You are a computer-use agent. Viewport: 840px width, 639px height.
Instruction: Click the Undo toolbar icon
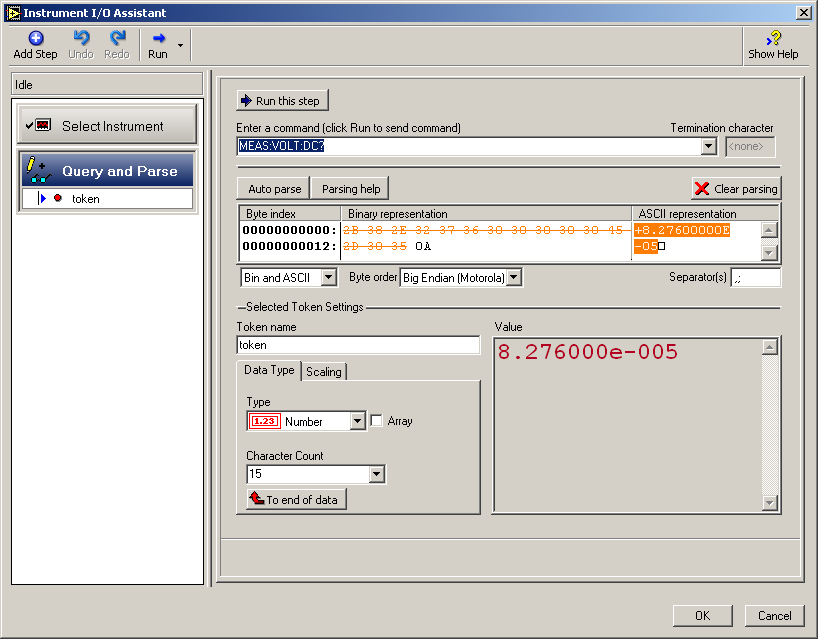pos(81,38)
